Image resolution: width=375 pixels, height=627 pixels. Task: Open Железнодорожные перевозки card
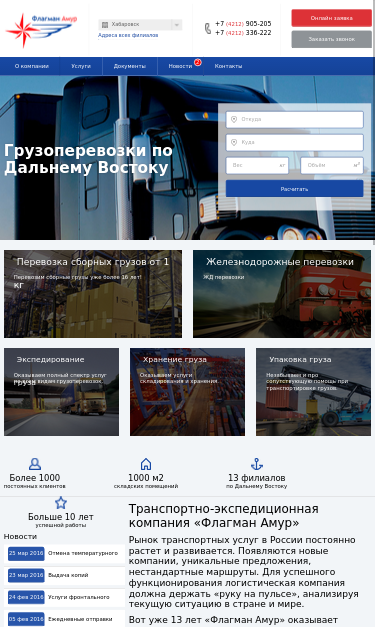(282, 294)
